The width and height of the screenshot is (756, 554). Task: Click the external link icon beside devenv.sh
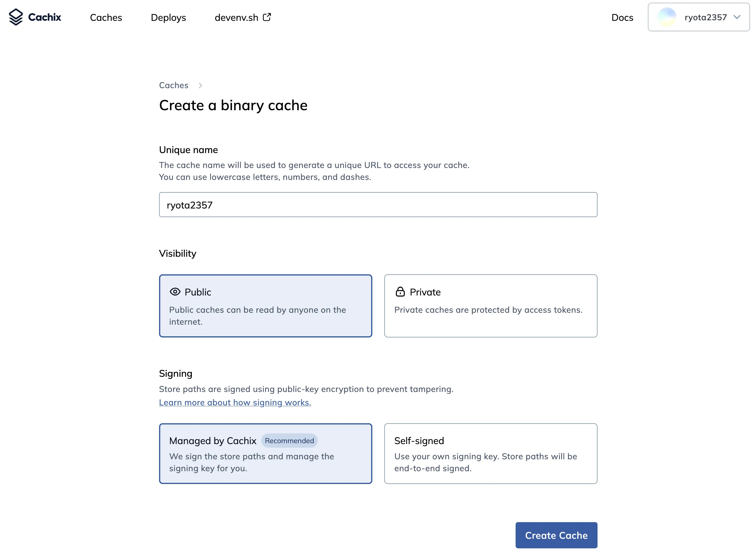coord(267,17)
